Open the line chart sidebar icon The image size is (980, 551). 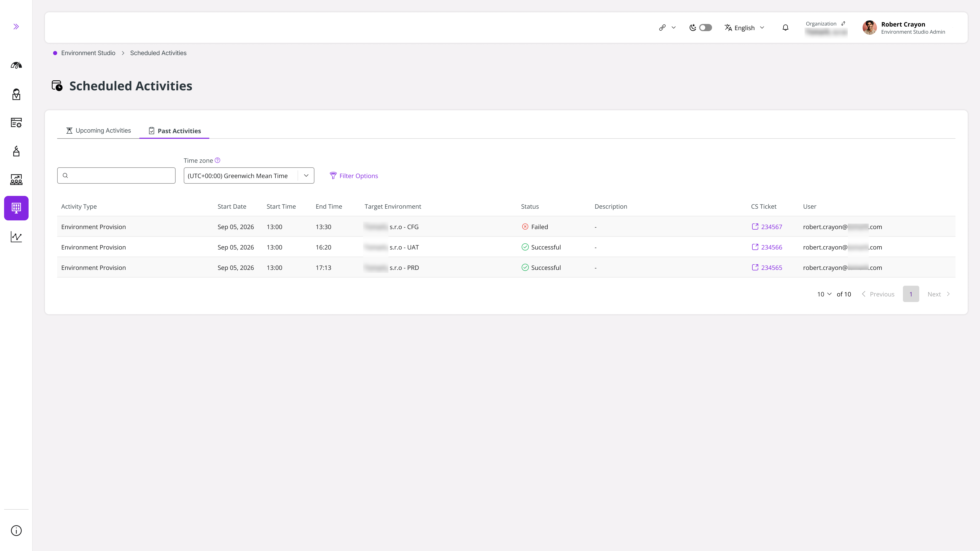16,237
